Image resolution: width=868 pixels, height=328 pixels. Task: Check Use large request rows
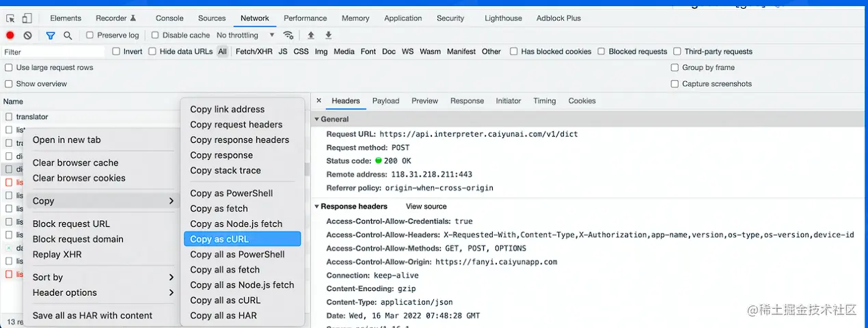[9, 68]
